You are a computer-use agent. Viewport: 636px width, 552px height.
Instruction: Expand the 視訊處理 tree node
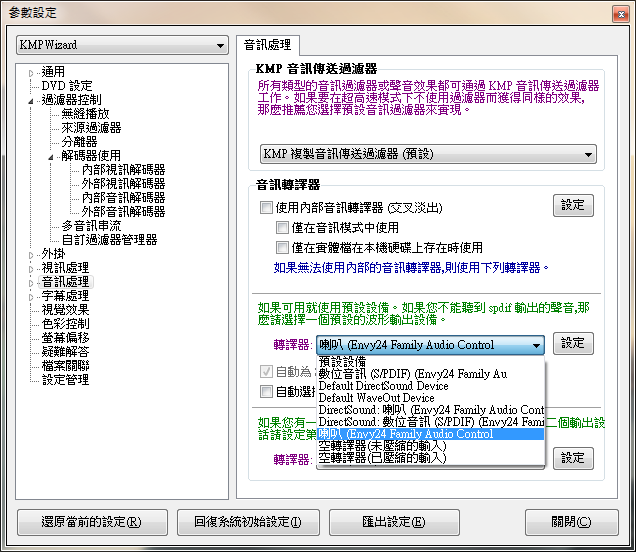(x=31, y=269)
